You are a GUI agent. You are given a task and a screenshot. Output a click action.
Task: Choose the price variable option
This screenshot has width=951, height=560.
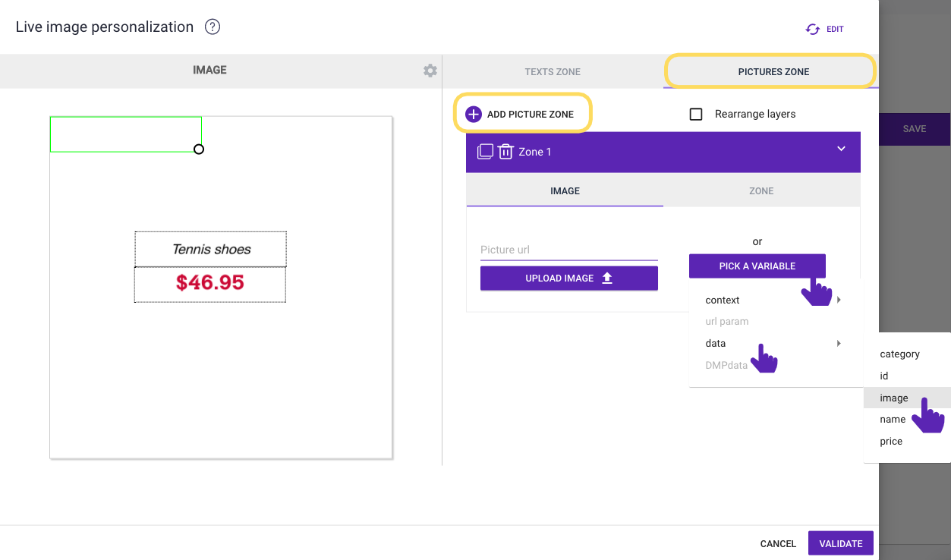891,441
